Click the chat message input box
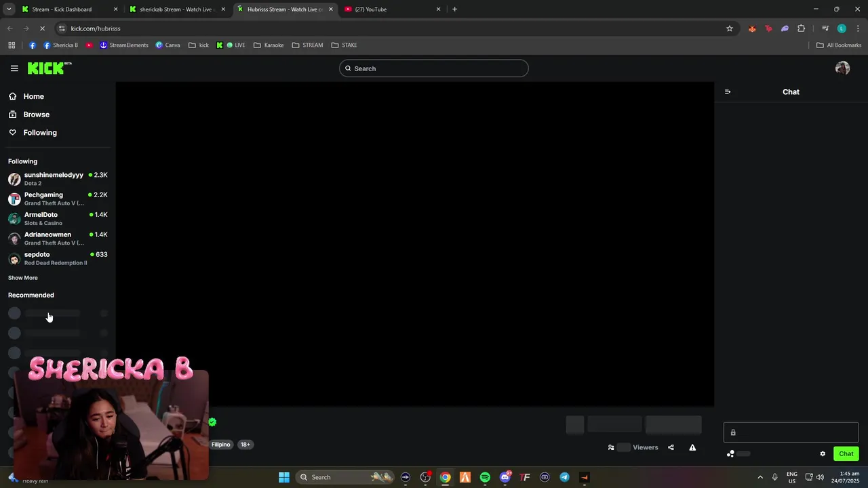Screen dimensions: 868x488 point(791,432)
